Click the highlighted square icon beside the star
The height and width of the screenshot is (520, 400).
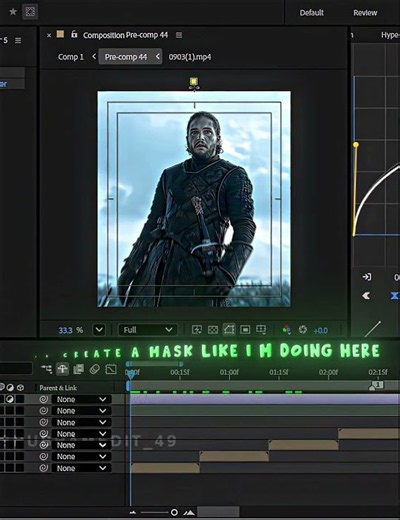(x=30, y=12)
